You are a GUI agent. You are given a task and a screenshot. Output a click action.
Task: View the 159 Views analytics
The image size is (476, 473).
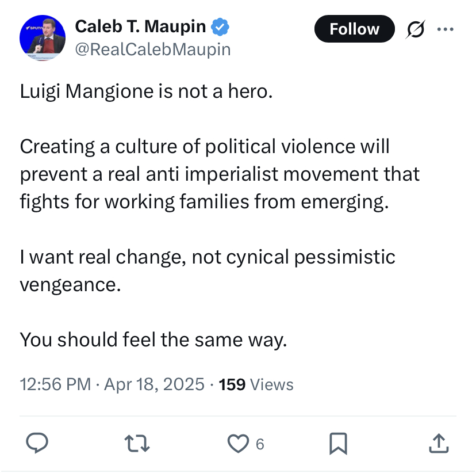[256, 384]
